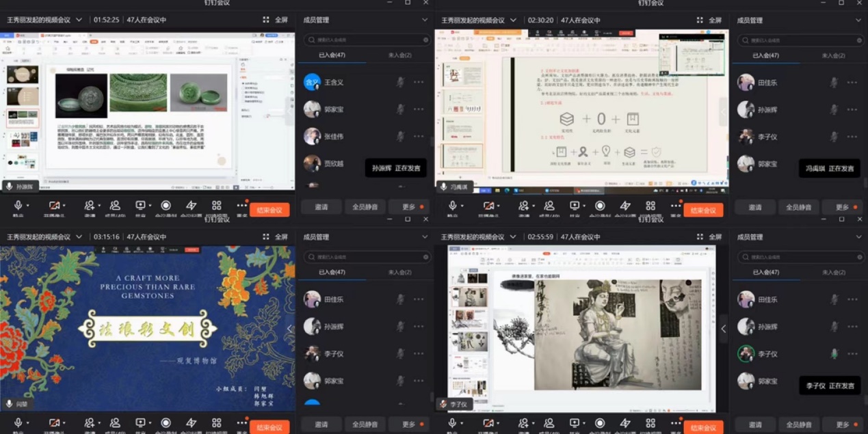Image resolution: width=868 pixels, height=434 pixels.
Task: Open member list icon in the 02:55:59 meeting toolbar
Action: (x=549, y=422)
